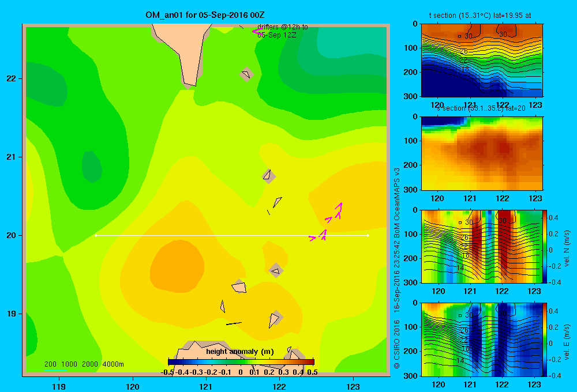The image size is (577, 392).
Task: Click main map longitude label 119
Action: point(59,386)
